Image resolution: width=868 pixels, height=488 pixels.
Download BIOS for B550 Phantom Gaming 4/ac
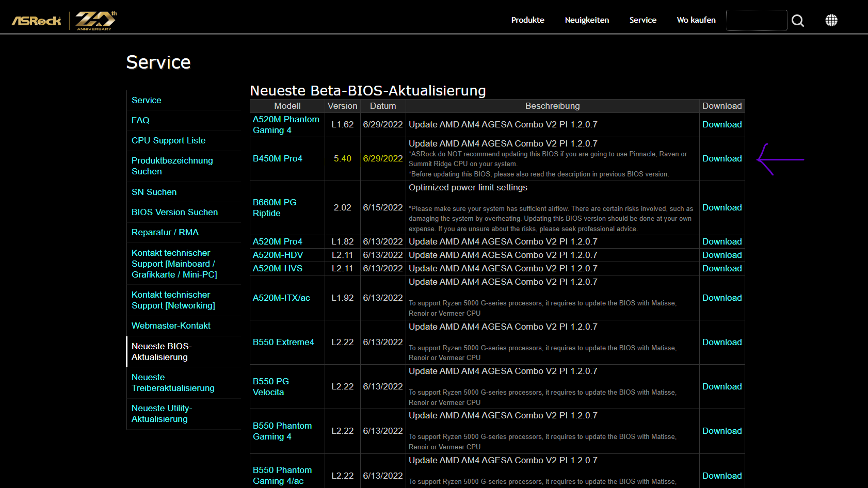[x=722, y=476]
